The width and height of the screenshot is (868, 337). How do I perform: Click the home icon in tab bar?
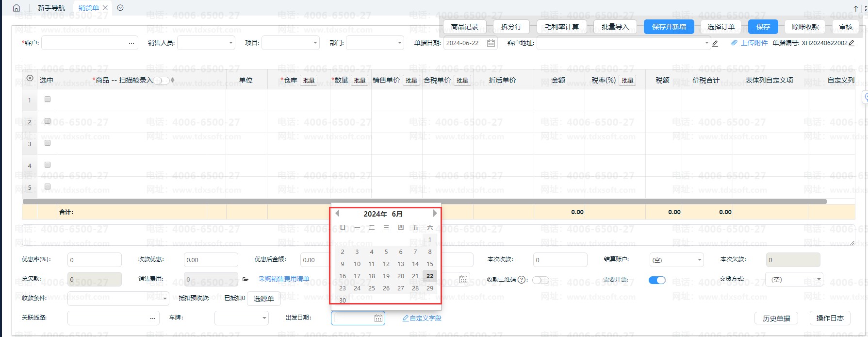pyautogui.click(x=16, y=8)
